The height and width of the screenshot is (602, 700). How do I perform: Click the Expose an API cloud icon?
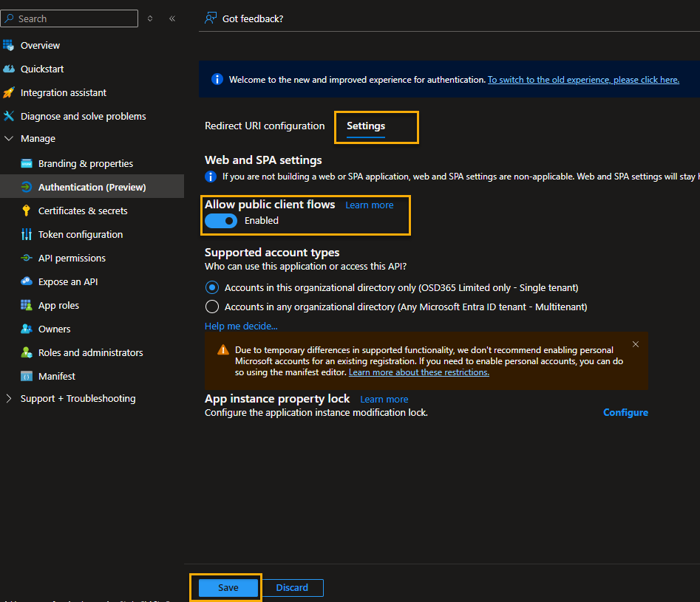click(x=27, y=281)
